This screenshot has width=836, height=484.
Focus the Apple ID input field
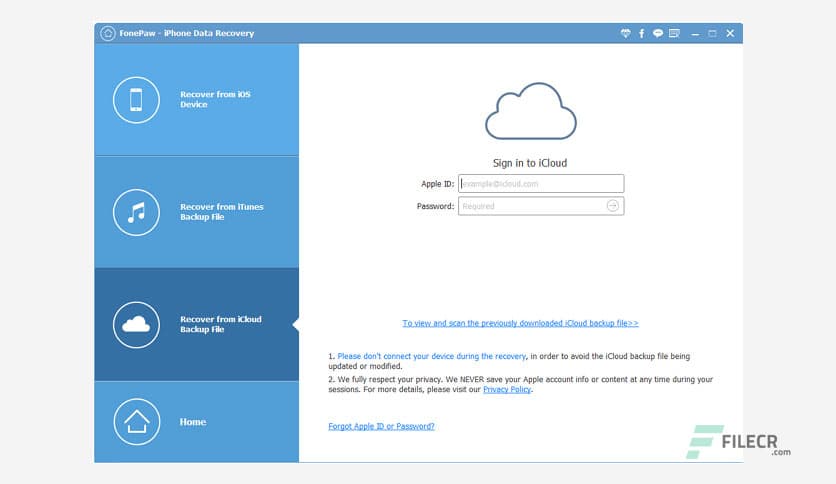tap(540, 184)
